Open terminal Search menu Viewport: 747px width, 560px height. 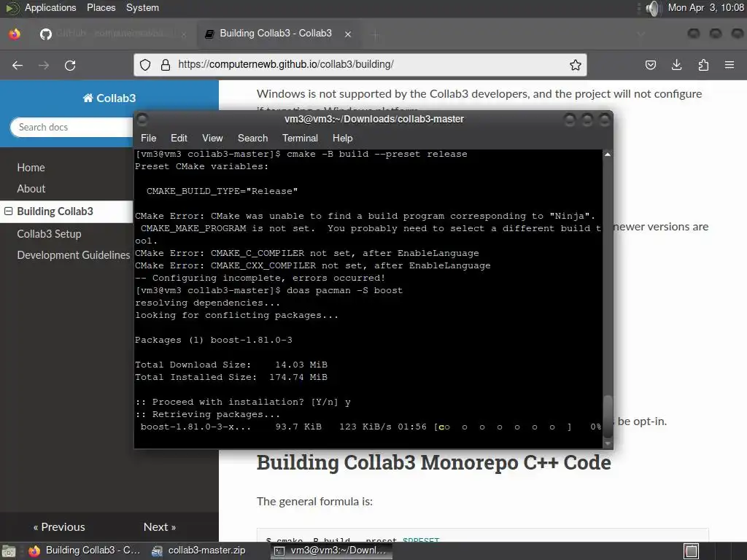[252, 138]
